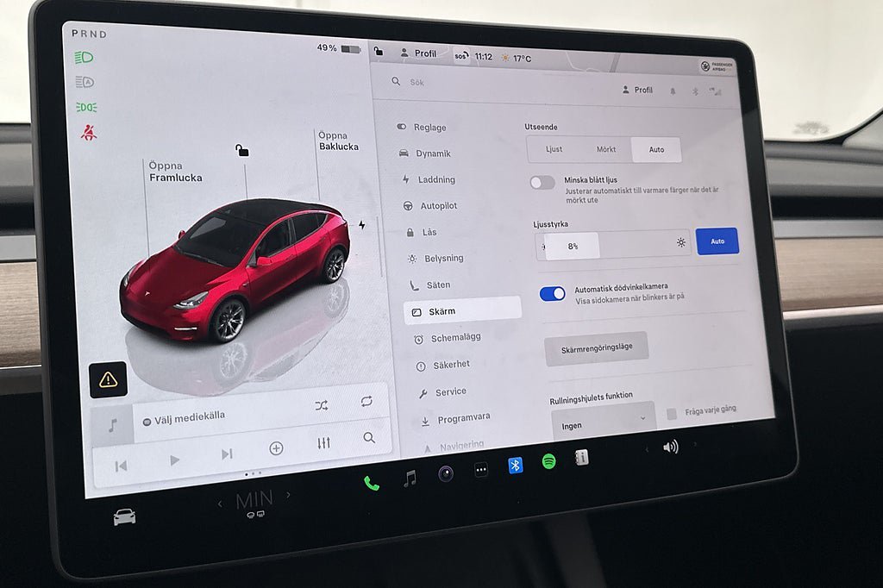Check the Fråga varje gång checkbox
Image resolution: width=883 pixels, height=588 pixels.
pos(672,413)
